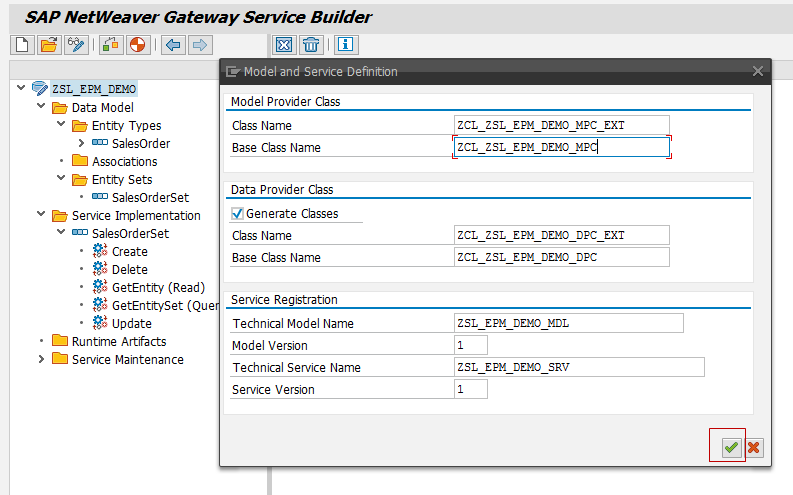
Task: Collapse the ZSL_EPM_DEMO project node
Action: pos(21,89)
